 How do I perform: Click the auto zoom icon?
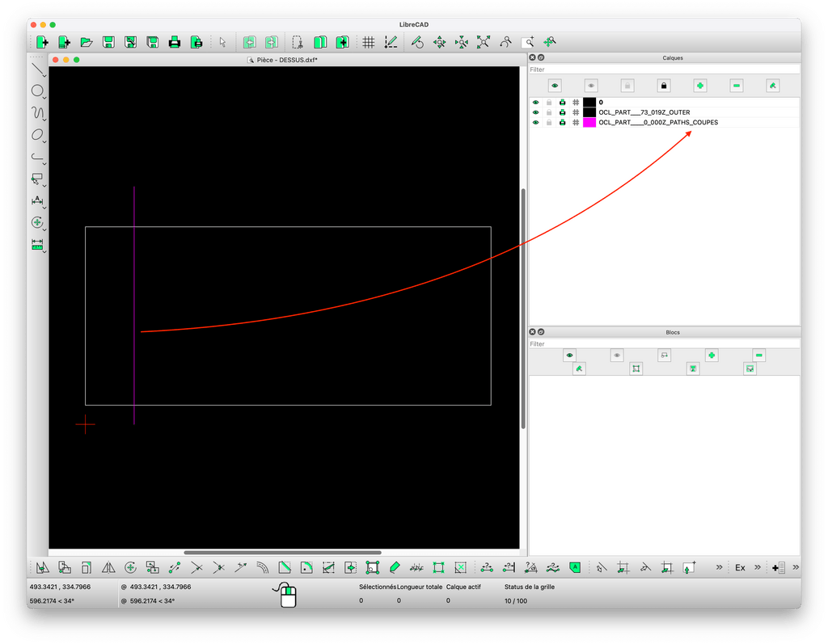tap(484, 42)
